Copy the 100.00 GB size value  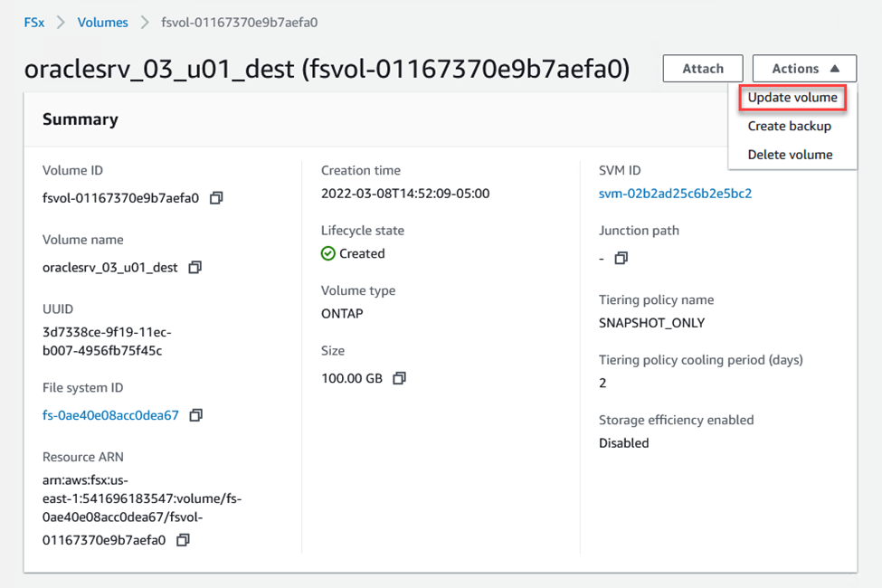(x=399, y=378)
